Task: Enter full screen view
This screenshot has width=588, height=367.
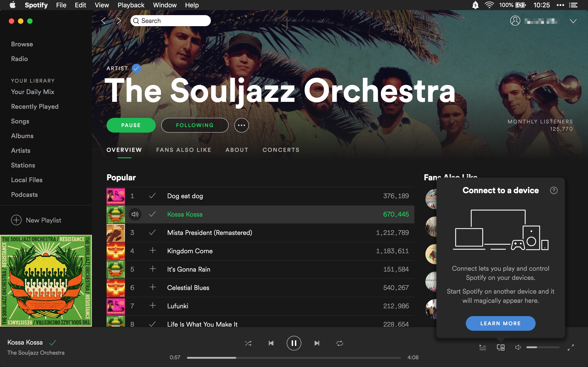Action: (571, 348)
